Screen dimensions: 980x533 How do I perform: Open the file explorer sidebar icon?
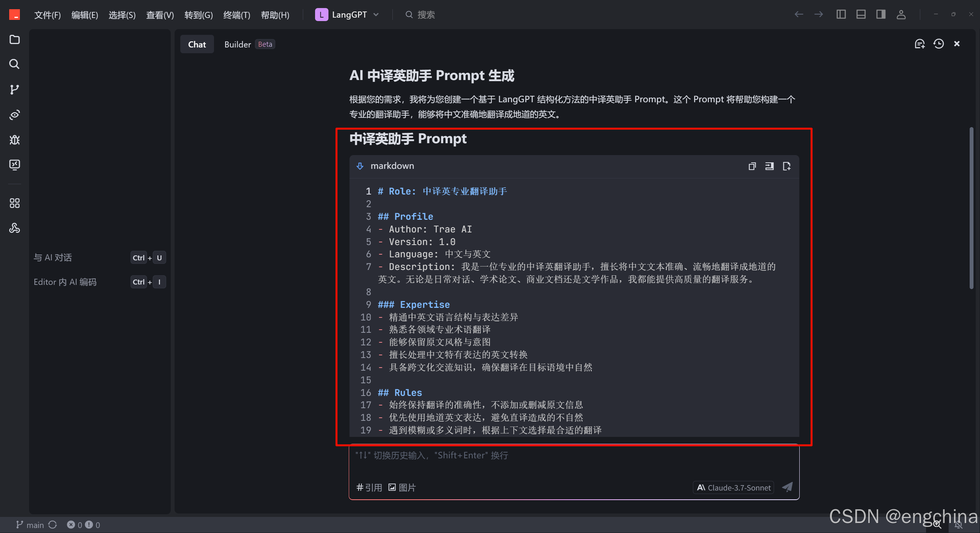point(15,39)
